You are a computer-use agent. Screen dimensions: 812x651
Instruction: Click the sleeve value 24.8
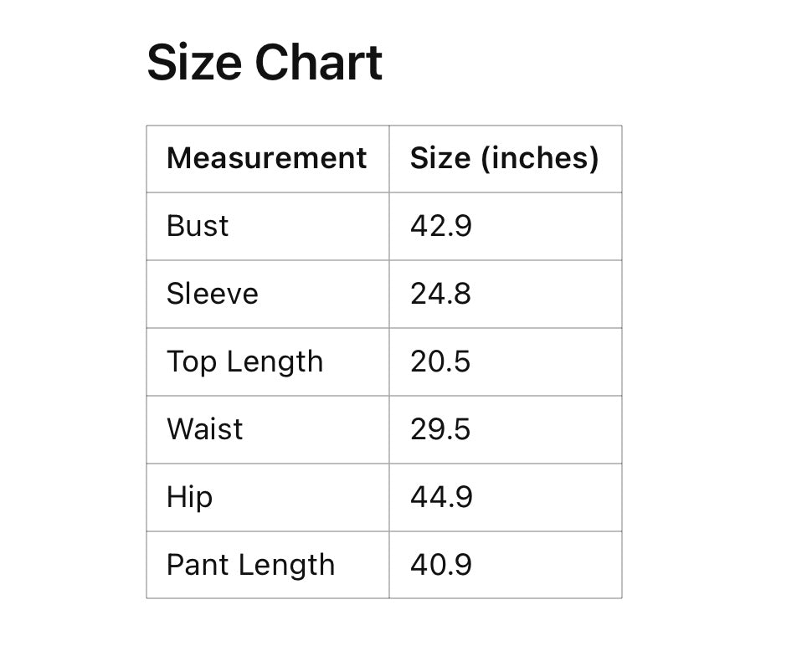click(x=441, y=294)
